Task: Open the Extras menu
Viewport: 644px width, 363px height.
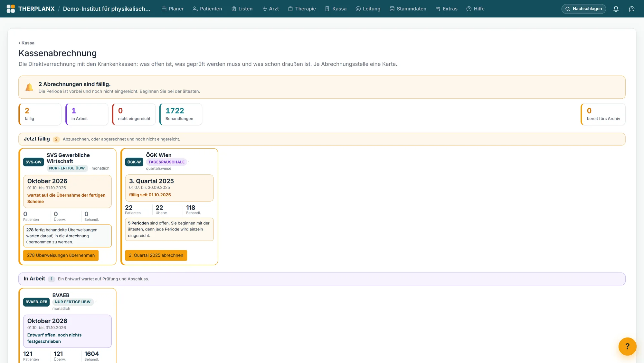Action: coord(447,9)
